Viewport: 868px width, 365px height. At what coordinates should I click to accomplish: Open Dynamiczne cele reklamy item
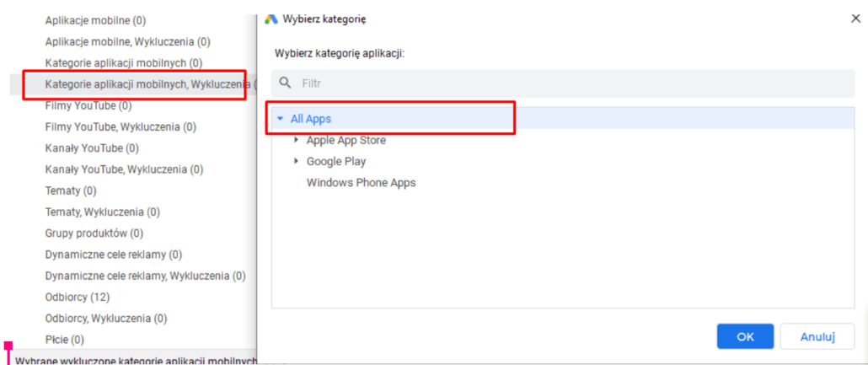point(114,255)
